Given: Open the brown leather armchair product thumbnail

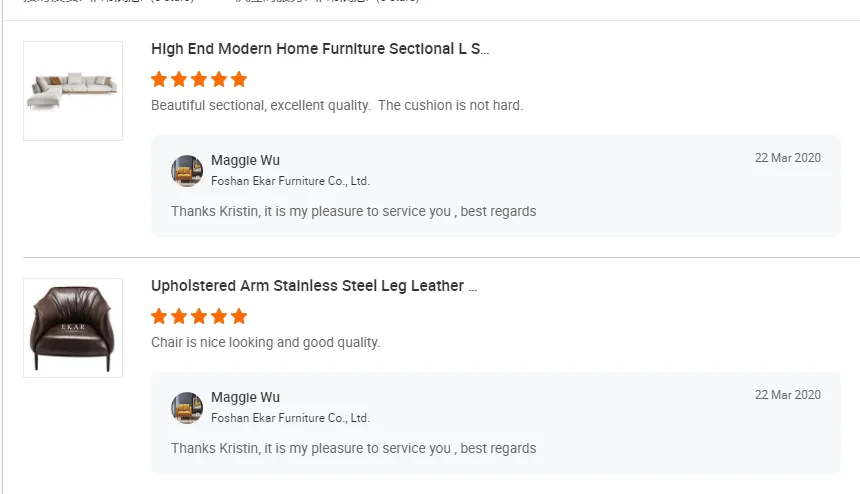Looking at the screenshot, I should [x=73, y=328].
